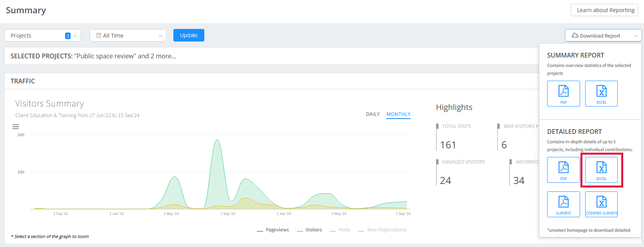Screen dimensions: 644x247
Task: Click the DETAILED REPORT heading
Action: pyautogui.click(x=574, y=132)
